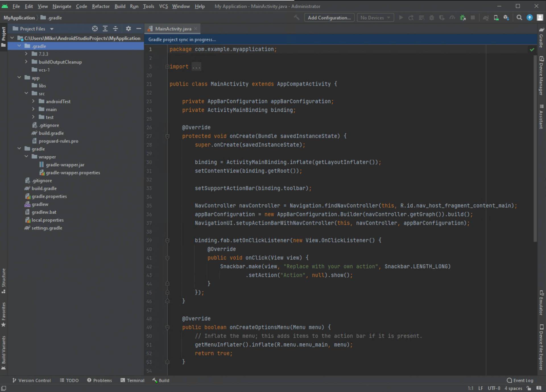Viewport: 546px width, 392px height.
Task: Open the No Devices dropdown
Action: point(375,18)
